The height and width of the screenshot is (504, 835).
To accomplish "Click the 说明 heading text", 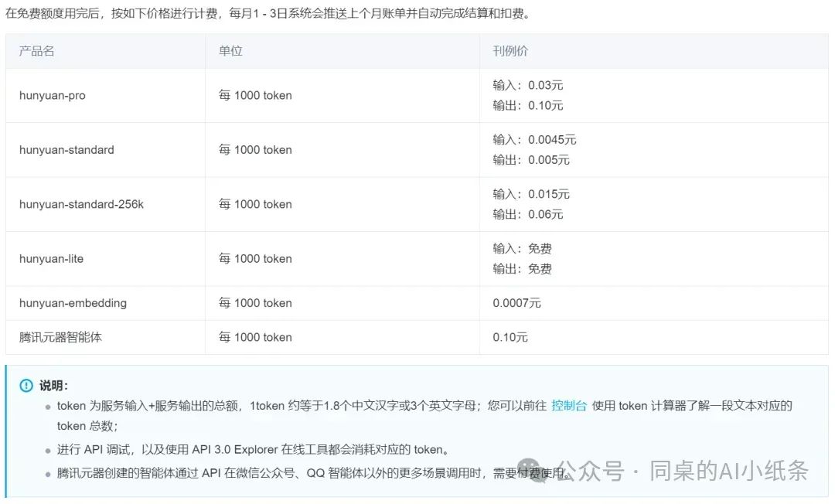I will pos(53,385).
